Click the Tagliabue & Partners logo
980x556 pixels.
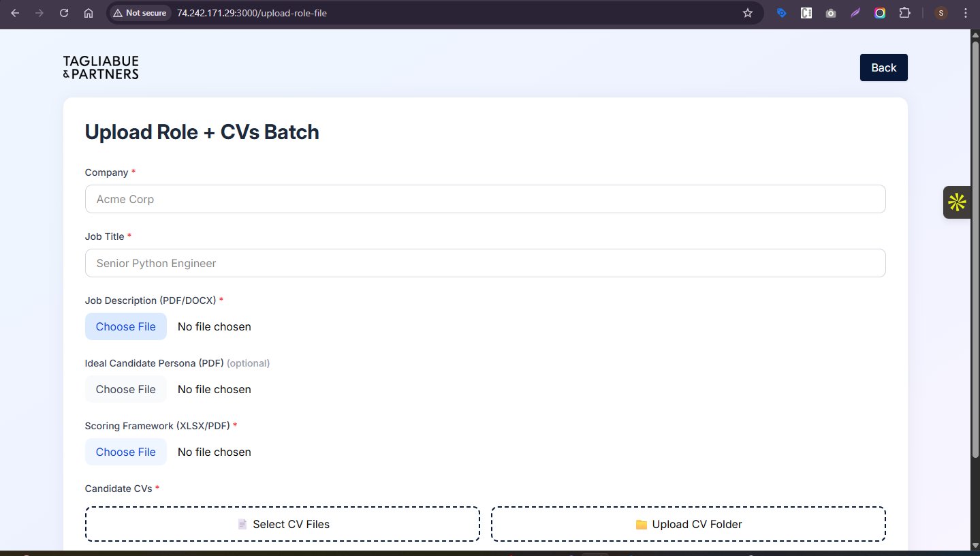point(101,67)
